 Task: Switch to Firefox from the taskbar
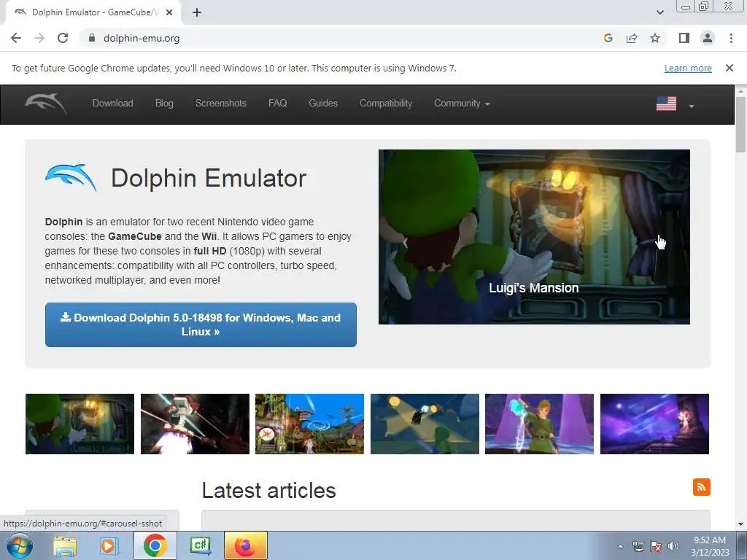245,545
